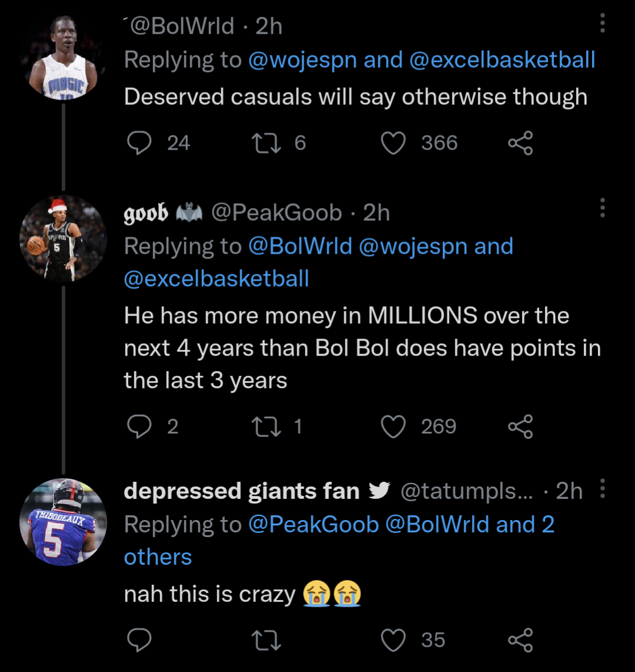Screen dimensions: 635x672
Task: Share BolWrld's tweet via share icon
Action: tap(520, 143)
